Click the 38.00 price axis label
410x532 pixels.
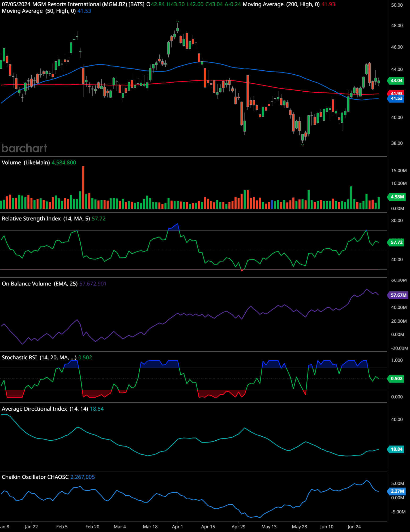(x=397, y=143)
